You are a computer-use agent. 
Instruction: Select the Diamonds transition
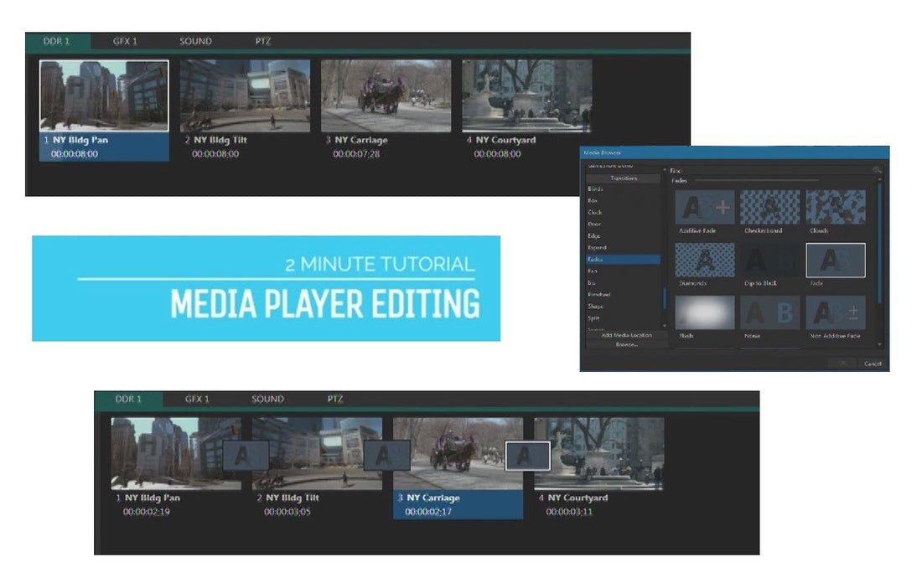(704, 260)
